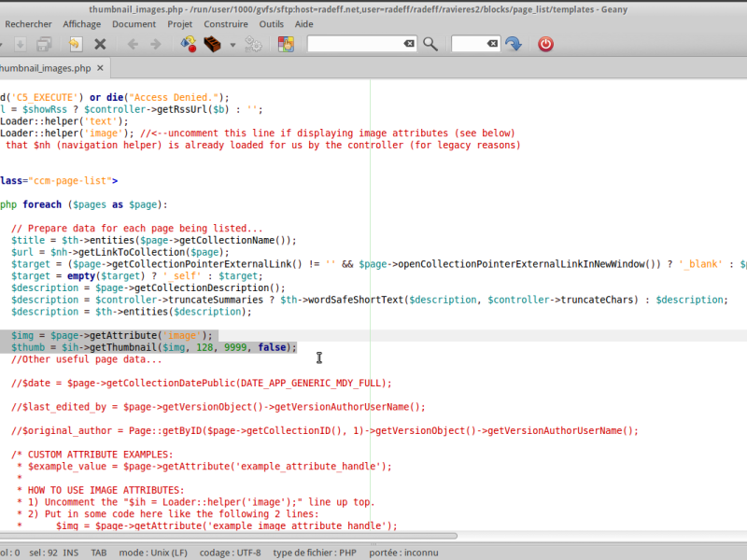Click the Save All toolbar icon
Image resolution: width=747 pixels, height=560 pixels.
click(44, 44)
